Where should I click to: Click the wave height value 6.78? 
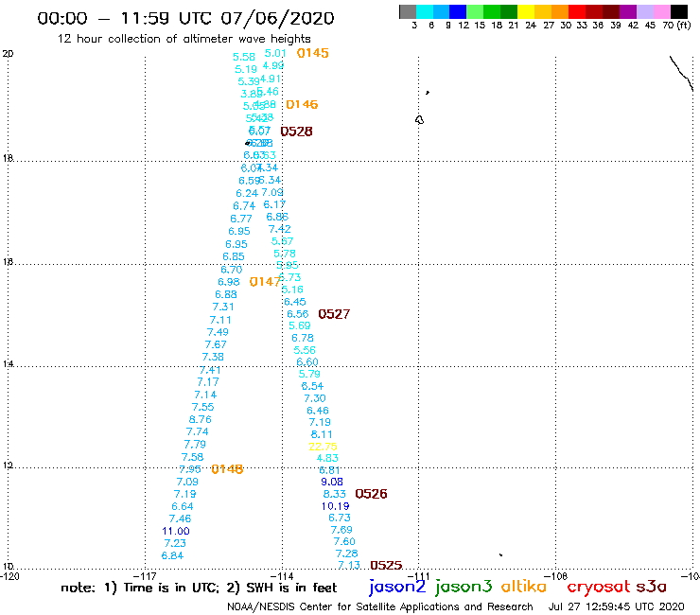(x=303, y=338)
